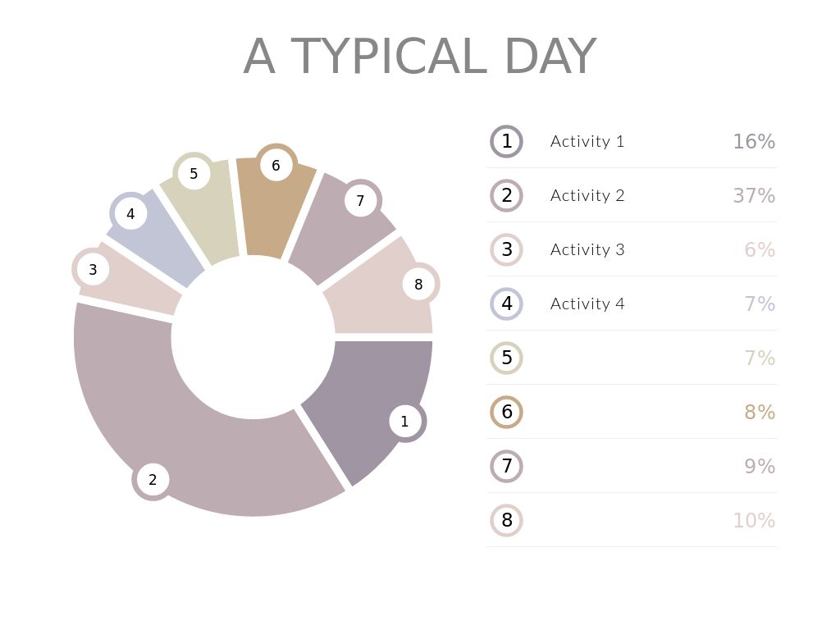Click the "A TYPICAL DAY" title
This screenshot has width=840, height=630.
click(x=419, y=57)
